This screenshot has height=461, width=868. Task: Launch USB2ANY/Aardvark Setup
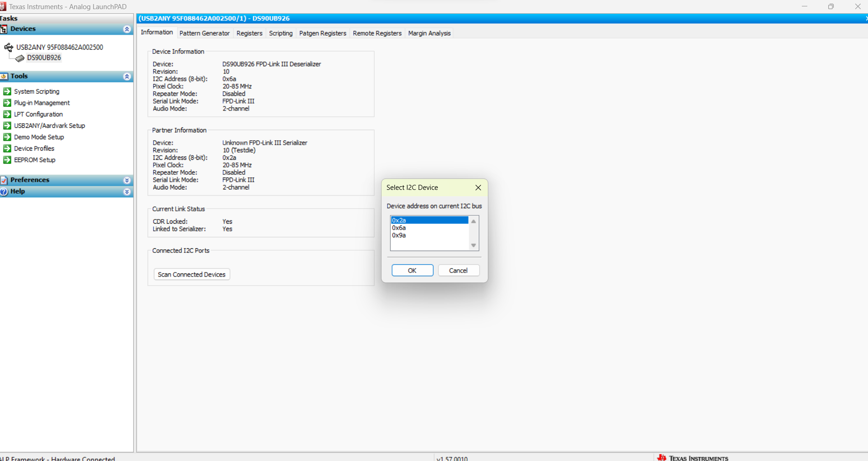(49, 126)
